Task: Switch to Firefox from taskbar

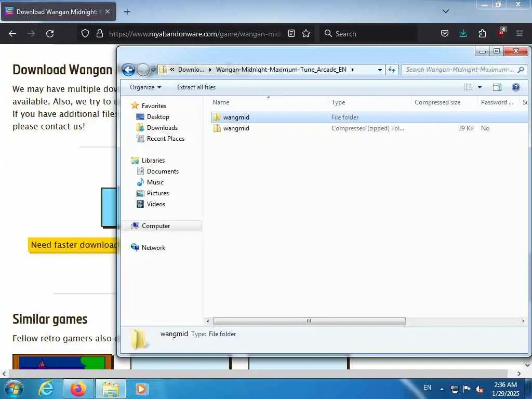Action: 78,389
